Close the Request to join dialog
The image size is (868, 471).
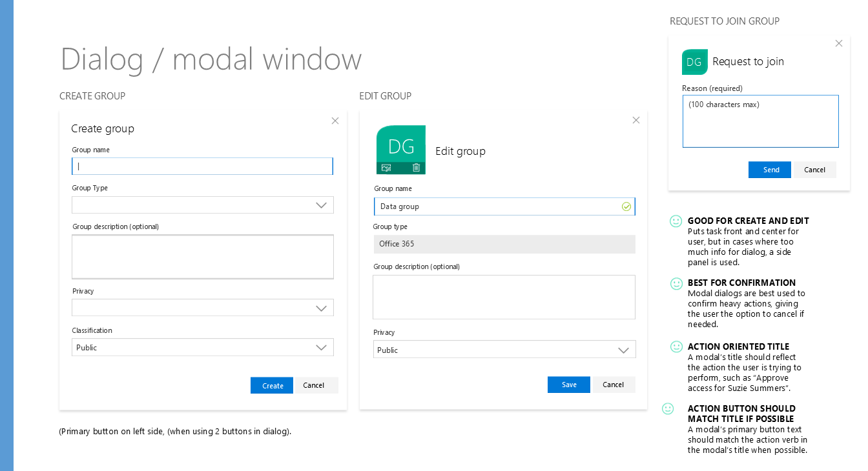(838, 43)
